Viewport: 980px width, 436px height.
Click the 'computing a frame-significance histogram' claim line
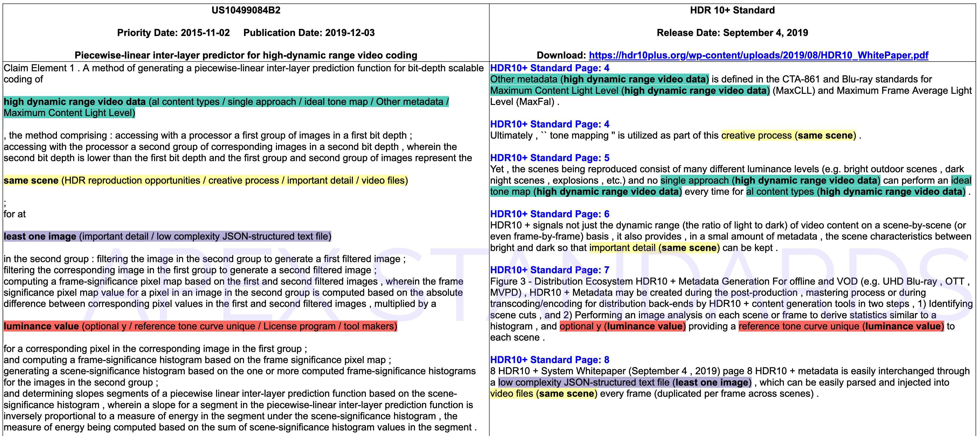point(197,360)
